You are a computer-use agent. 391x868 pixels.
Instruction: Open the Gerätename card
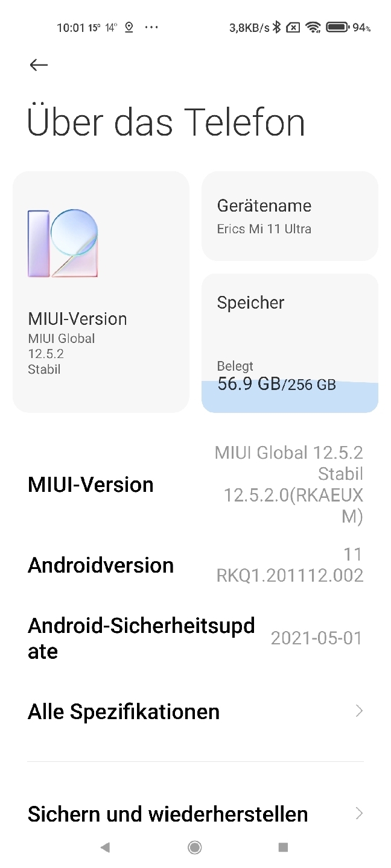coord(290,216)
